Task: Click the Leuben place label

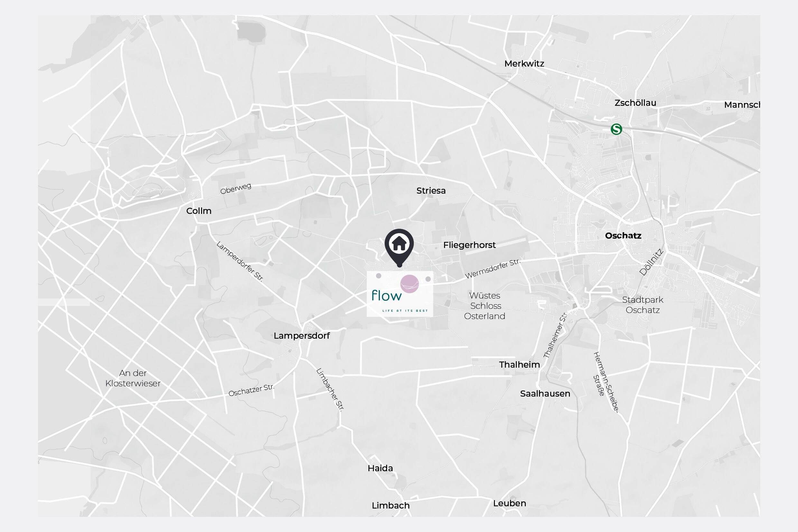Action: coord(509,503)
